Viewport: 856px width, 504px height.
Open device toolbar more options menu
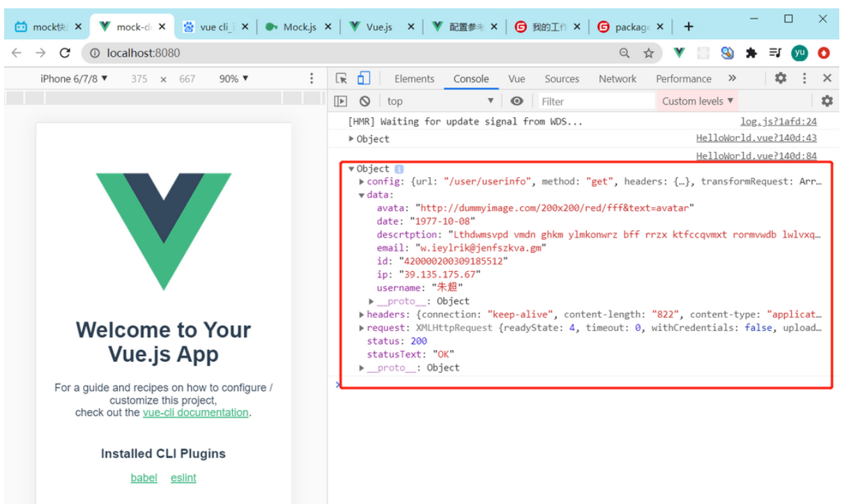coord(312,79)
